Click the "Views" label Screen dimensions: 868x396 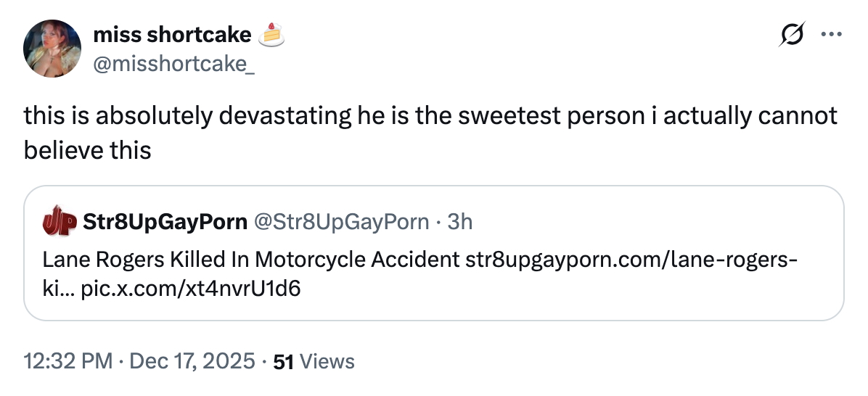[327, 361]
